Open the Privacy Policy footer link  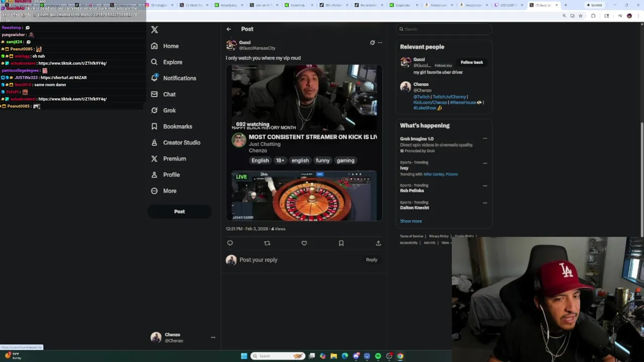[x=439, y=236]
